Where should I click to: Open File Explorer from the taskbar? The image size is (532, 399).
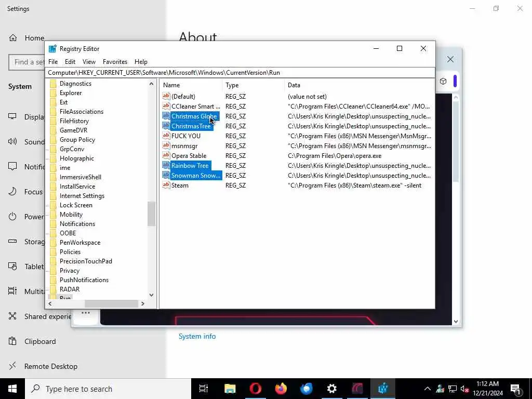(x=230, y=389)
